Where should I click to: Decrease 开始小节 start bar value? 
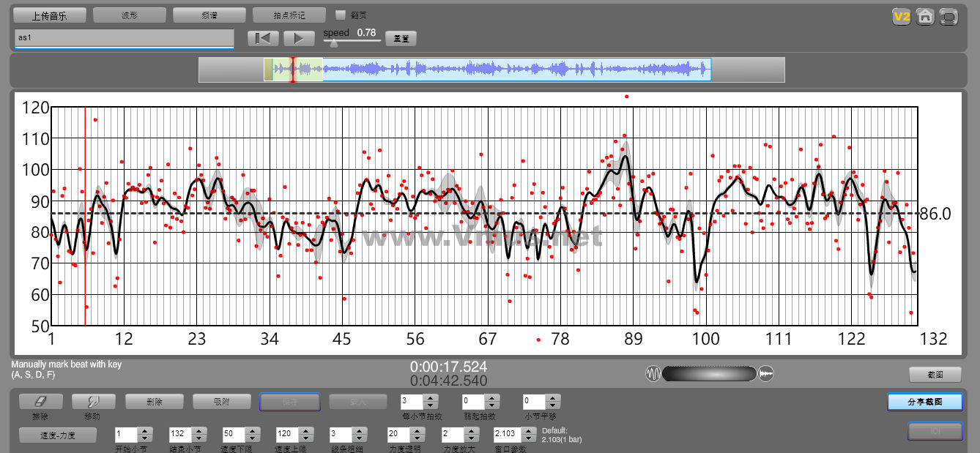click(145, 438)
